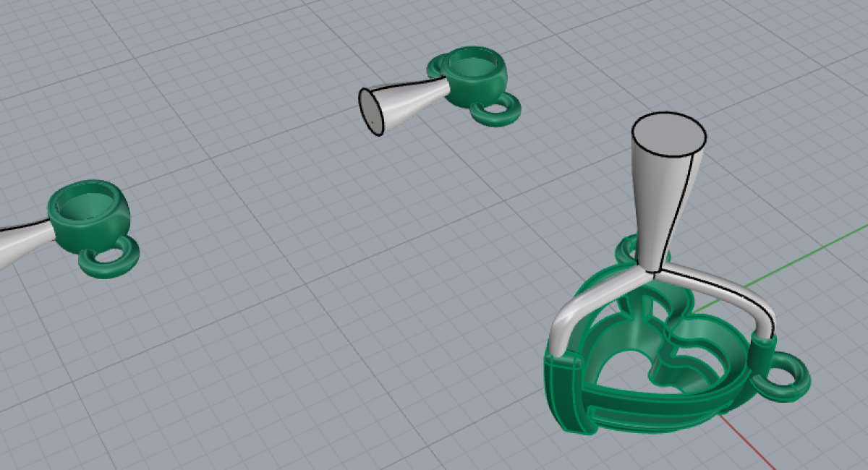Select the ring loop on the heart pendant
868x470 pixels.
click(x=783, y=377)
